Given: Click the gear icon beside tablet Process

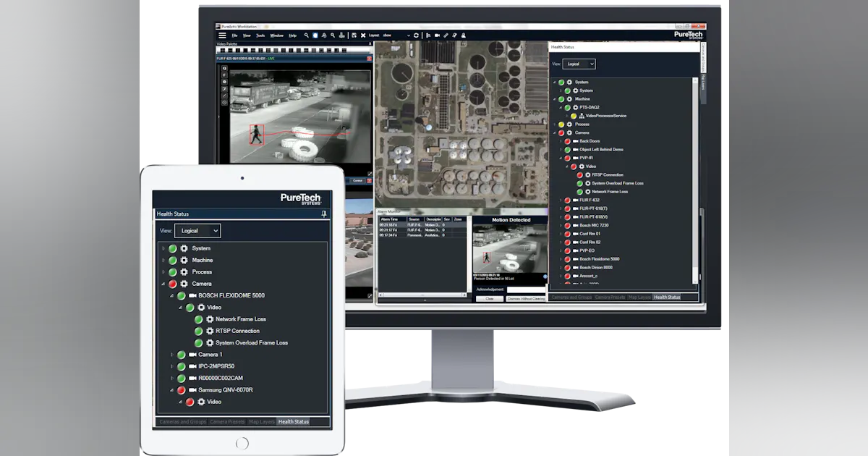Looking at the screenshot, I should (x=184, y=271).
